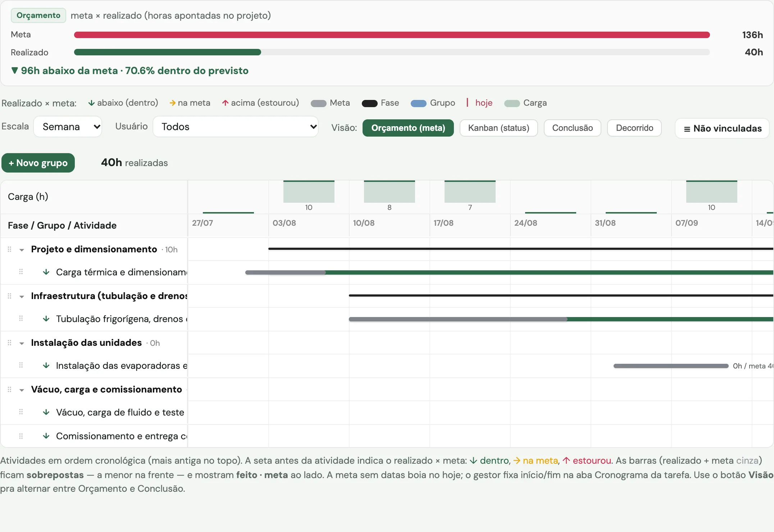Click the 'abaixo (dentro)' legend arrow icon
This screenshot has width=774, height=532.
click(91, 103)
